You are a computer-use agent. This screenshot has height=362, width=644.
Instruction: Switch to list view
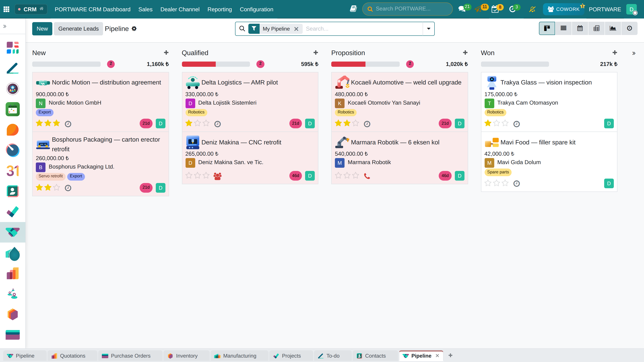[563, 29]
